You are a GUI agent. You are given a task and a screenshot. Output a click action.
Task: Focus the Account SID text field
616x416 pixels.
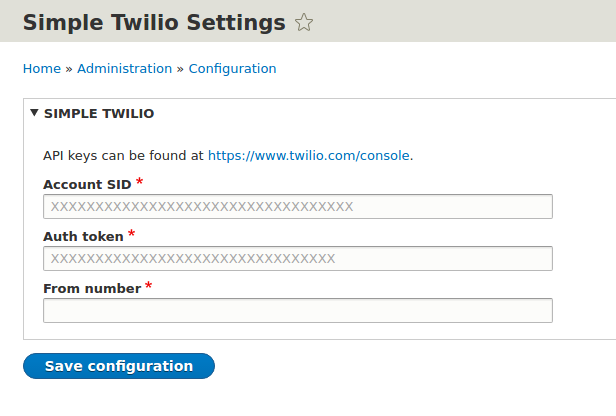(298, 207)
